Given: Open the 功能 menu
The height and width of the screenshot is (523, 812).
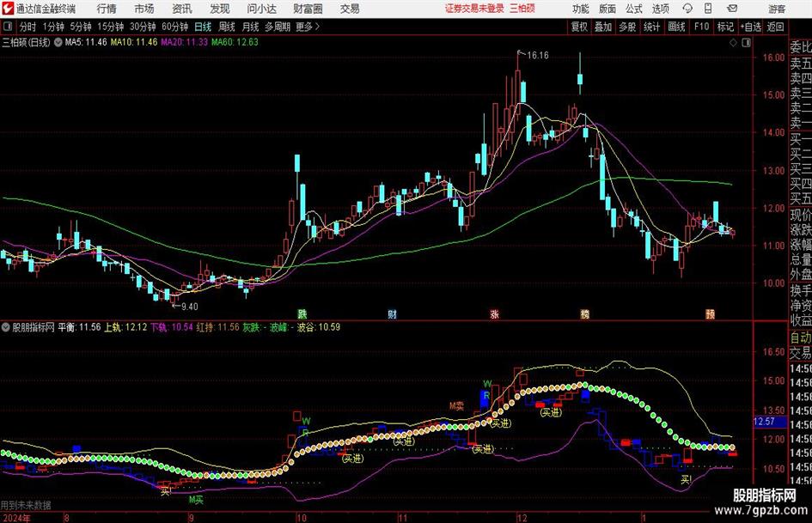Looking at the screenshot, I should click(x=581, y=9).
